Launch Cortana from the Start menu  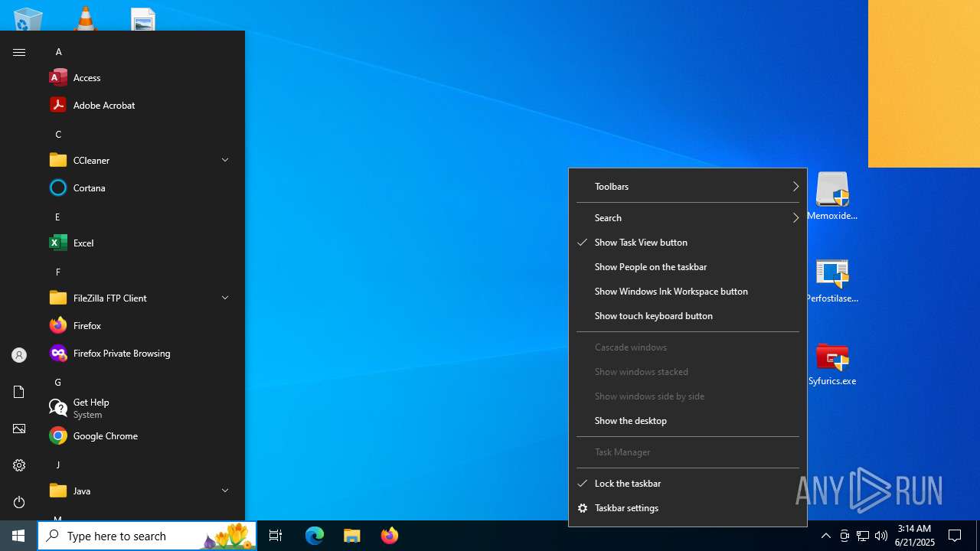[141, 187]
